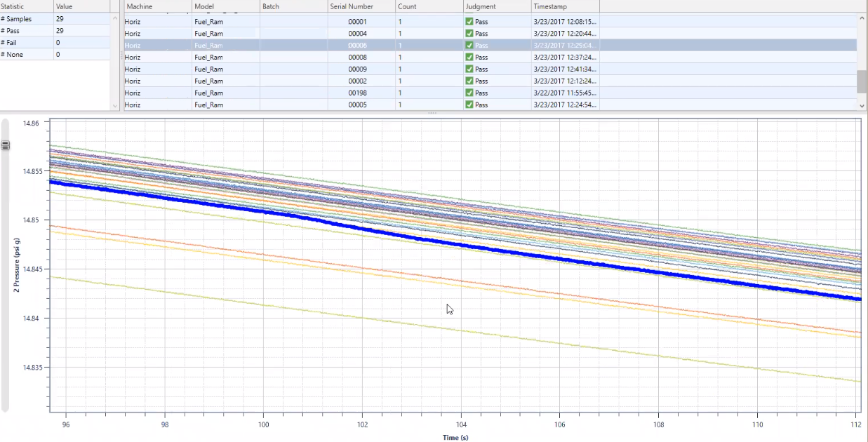Image resolution: width=868 pixels, height=442 pixels.
Task: Click the grip dots splitter icon between grid and chart
Action: pyautogui.click(x=432, y=113)
